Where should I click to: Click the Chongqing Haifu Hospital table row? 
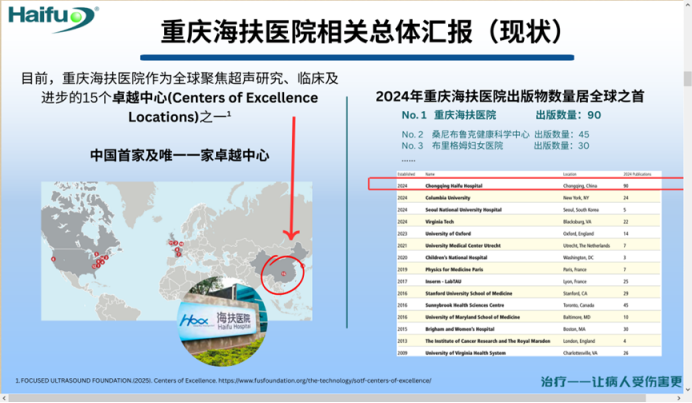[x=529, y=186]
